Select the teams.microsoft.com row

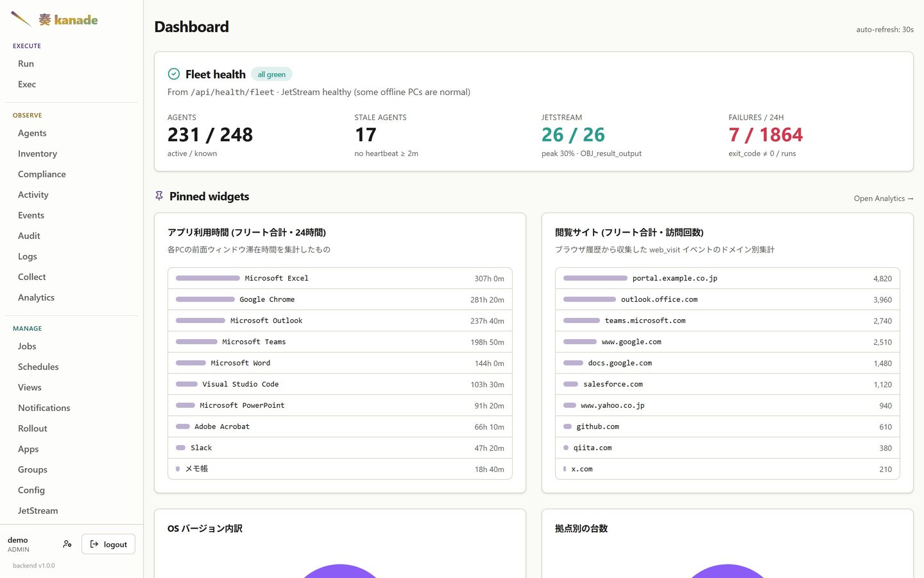728,320
